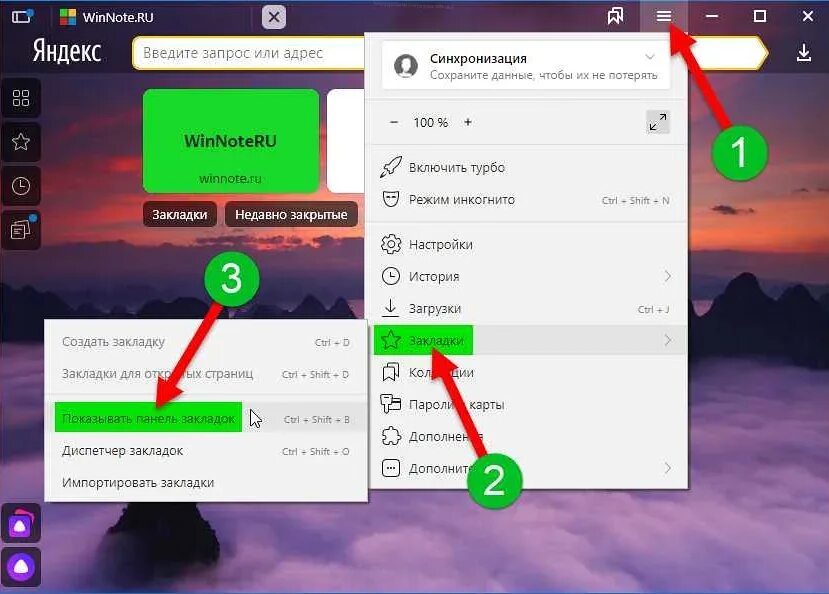The width and height of the screenshot is (829, 594).
Task: Open the sidebar news feed icon
Action: click(21, 230)
